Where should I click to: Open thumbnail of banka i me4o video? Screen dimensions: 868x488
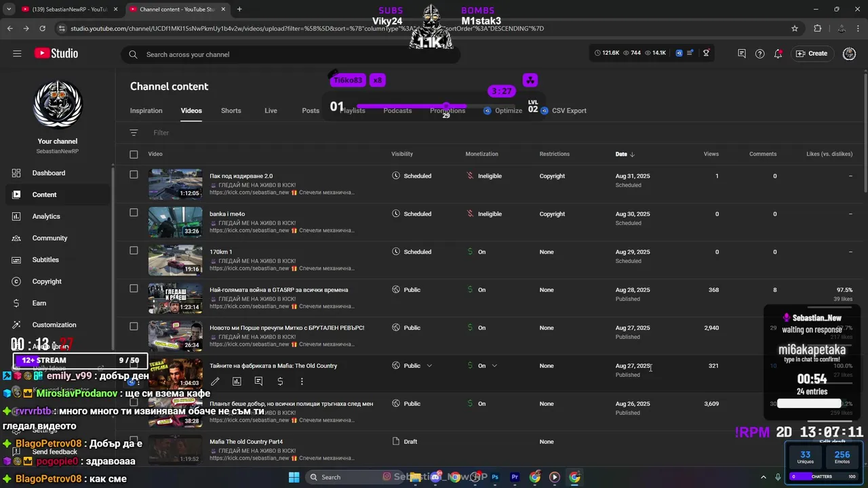pos(175,222)
